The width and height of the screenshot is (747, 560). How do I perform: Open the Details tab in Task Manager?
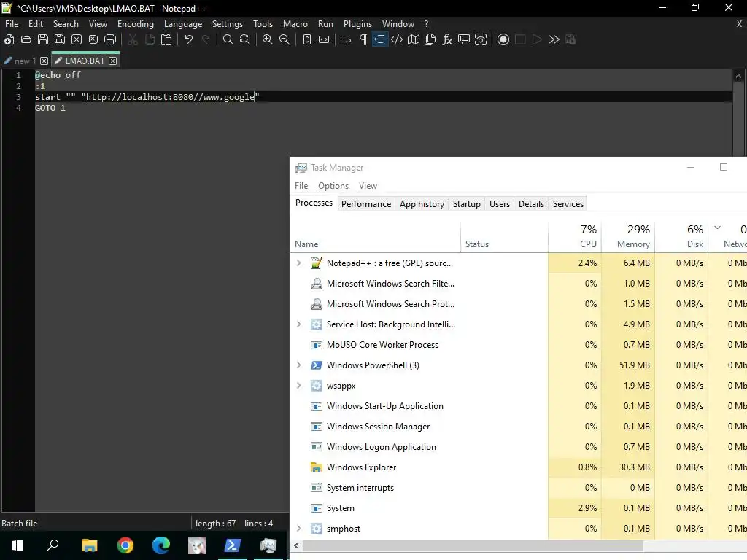[x=531, y=204]
